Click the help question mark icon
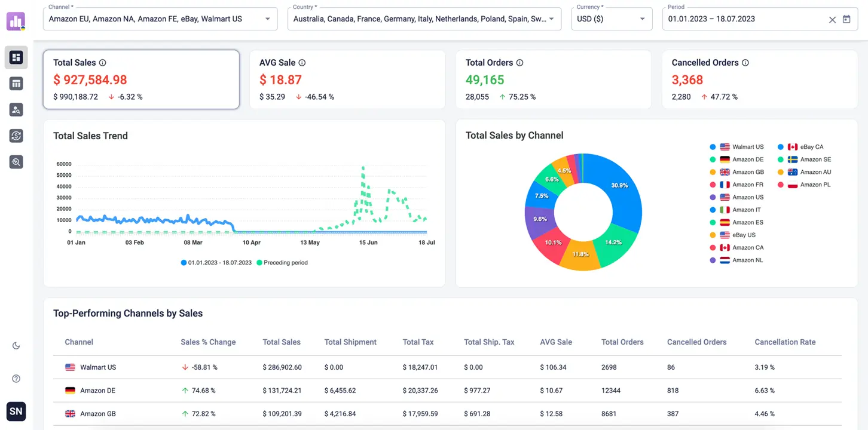Screen dimensions: 868x430 point(16,379)
